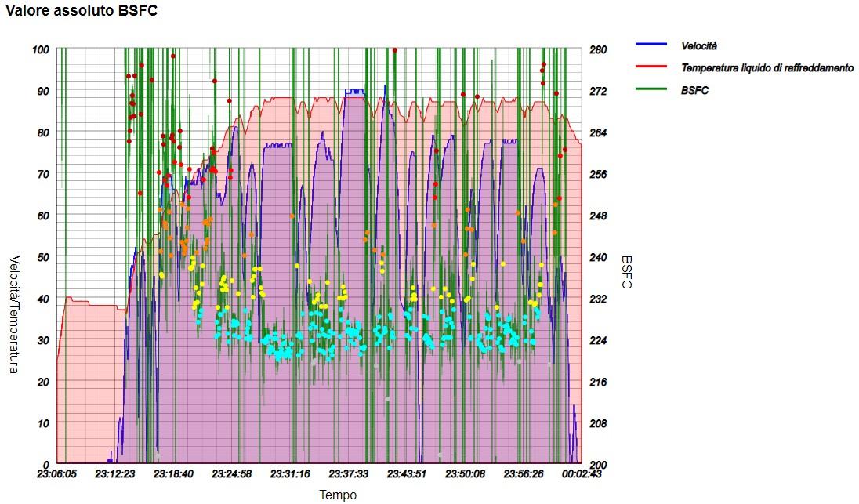
Task: Click the blue Velocità legend line swatch
Action: (x=651, y=45)
